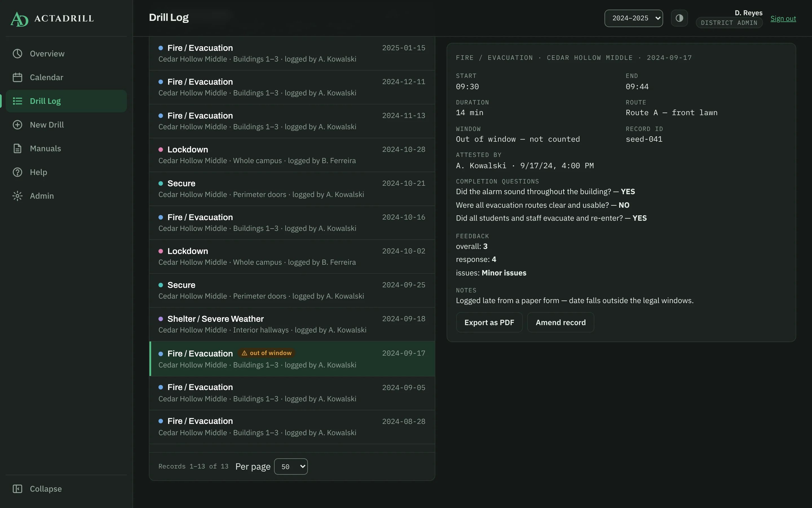The image size is (812, 508).
Task: Select the Fire / Evacuation 2024-09-05 record
Action: point(292,393)
